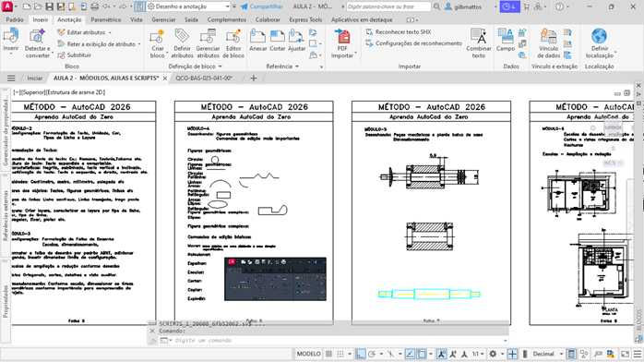Open the Autodesk App Store cart icon
Screen dimensions: 644x362
point(526,6)
